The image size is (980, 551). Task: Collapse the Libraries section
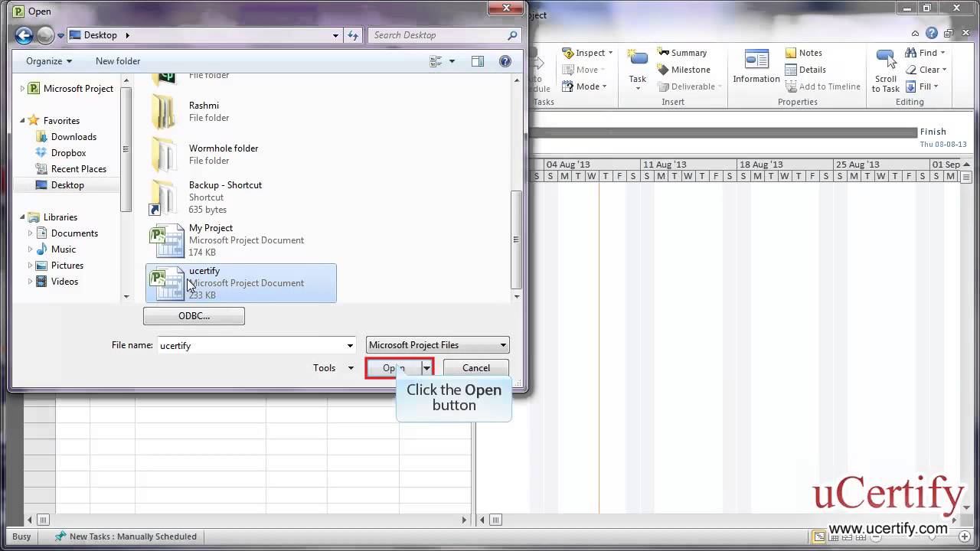point(22,217)
